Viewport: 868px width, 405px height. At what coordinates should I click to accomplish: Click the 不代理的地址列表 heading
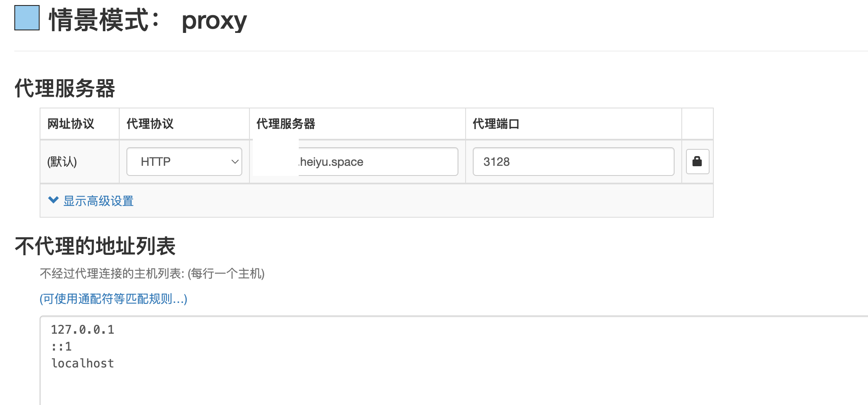[95, 246]
